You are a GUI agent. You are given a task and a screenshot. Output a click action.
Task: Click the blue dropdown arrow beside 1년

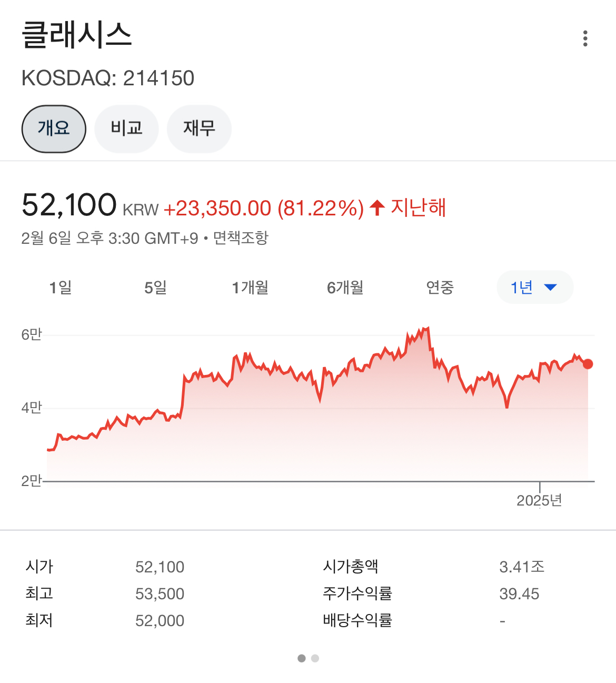tap(550, 288)
